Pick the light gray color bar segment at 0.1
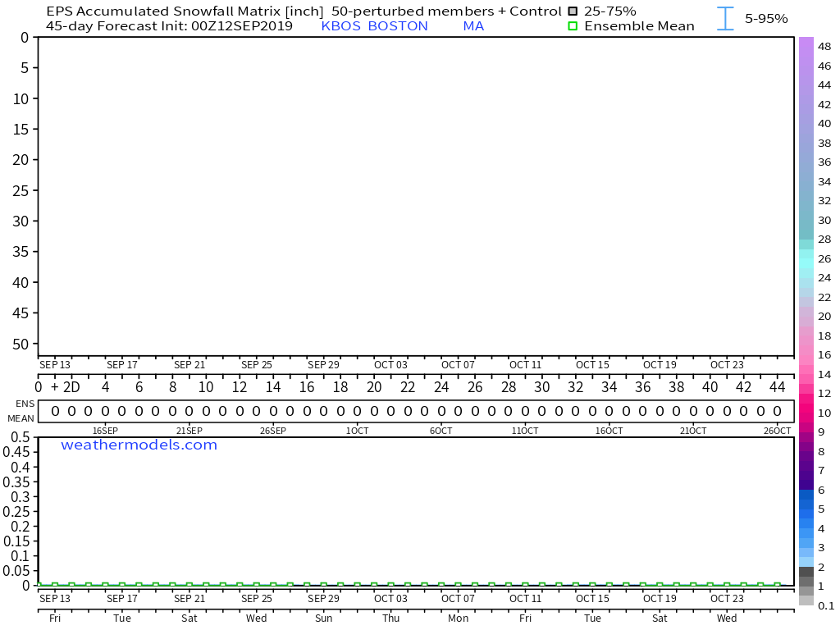Viewport: 840px width, 630px height. click(806, 600)
